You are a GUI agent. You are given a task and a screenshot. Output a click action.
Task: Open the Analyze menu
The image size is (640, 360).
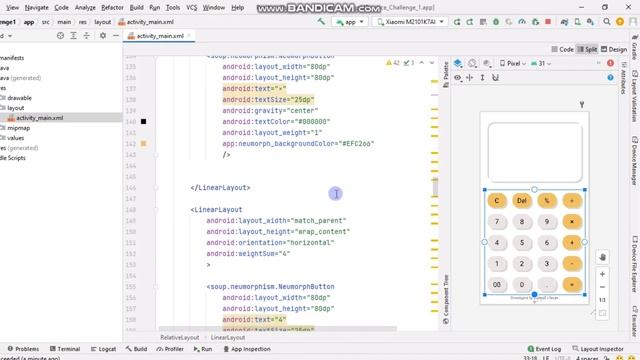(x=85, y=7)
